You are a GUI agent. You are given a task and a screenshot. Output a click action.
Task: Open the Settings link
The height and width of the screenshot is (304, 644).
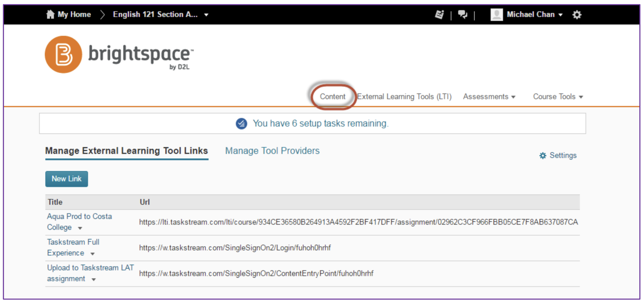pos(563,155)
